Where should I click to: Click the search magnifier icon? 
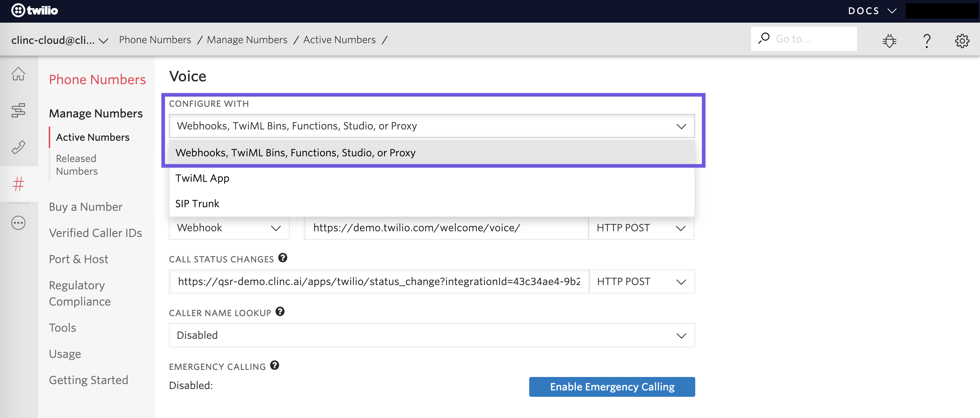tap(763, 39)
